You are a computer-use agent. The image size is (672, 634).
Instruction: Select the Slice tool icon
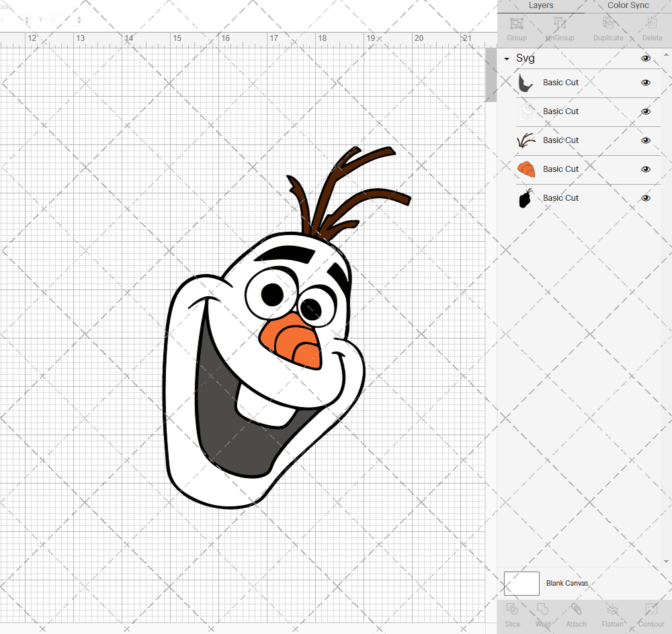512,608
